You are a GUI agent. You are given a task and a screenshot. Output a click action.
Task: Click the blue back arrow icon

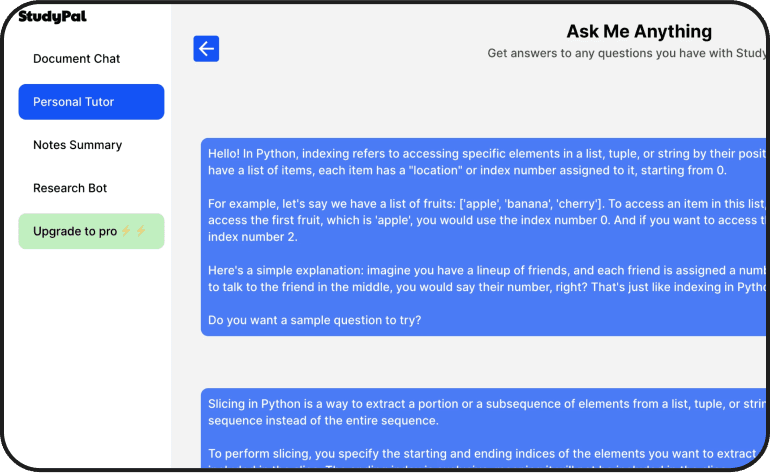pos(206,49)
